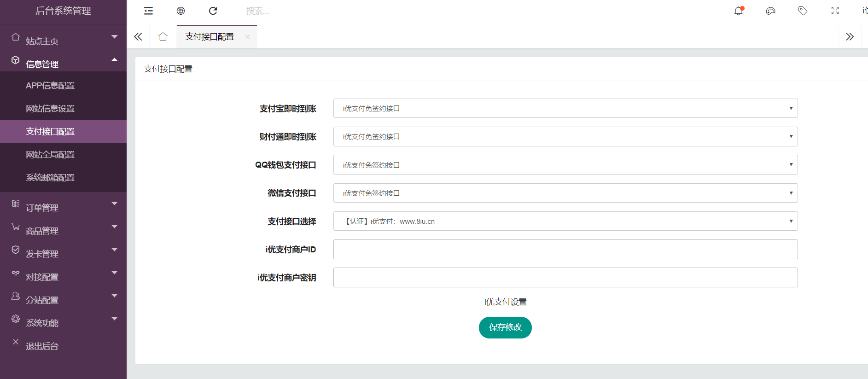
Task: Open 网站信息设置 in the sidebar
Action: [50, 109]
